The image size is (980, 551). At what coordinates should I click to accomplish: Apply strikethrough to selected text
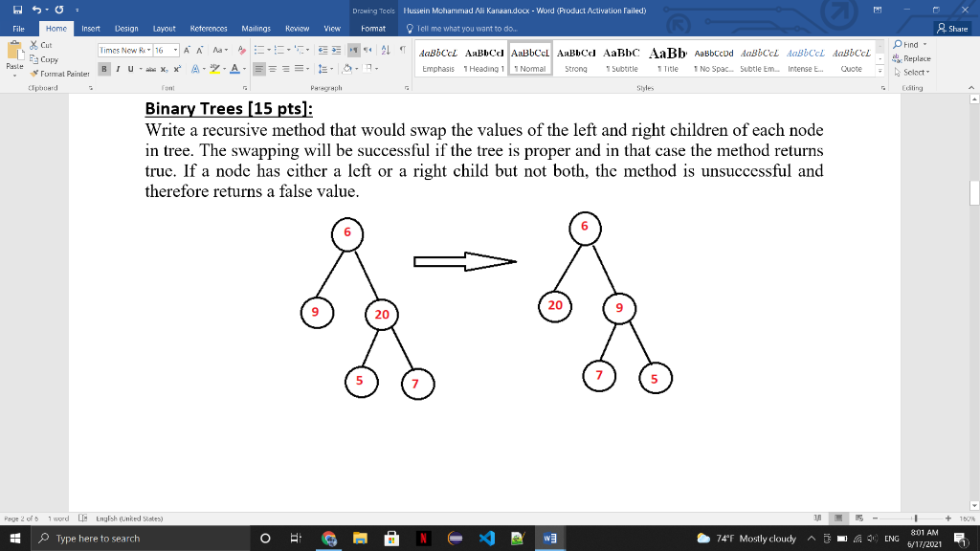click(150, 69)
